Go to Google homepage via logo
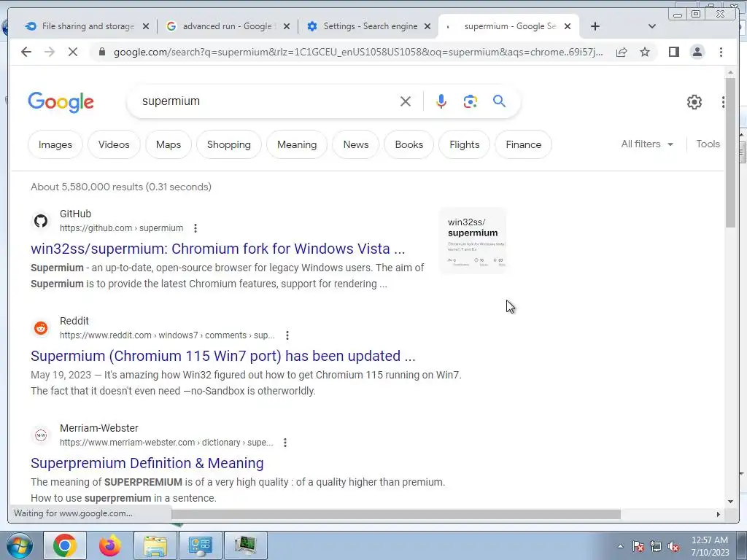The image size is (747, 560). point(61,102)
